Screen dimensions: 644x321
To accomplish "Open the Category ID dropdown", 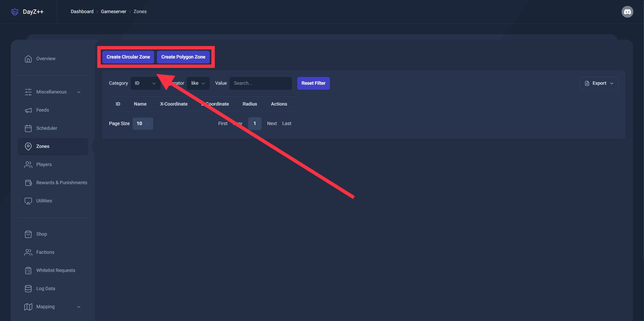I will pos(145,83).
